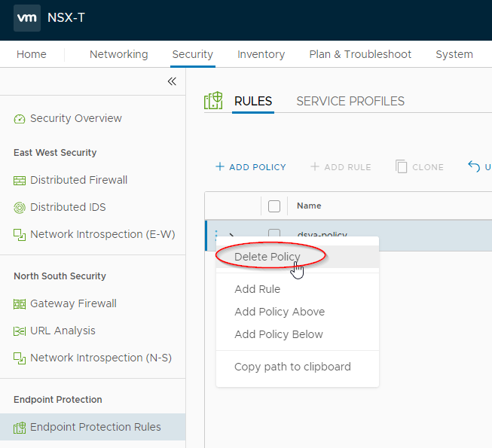This screenshot has height=448, width=492.
Task: Tick the dsva-policy row checkbox
Action: (x=274, y=233)
